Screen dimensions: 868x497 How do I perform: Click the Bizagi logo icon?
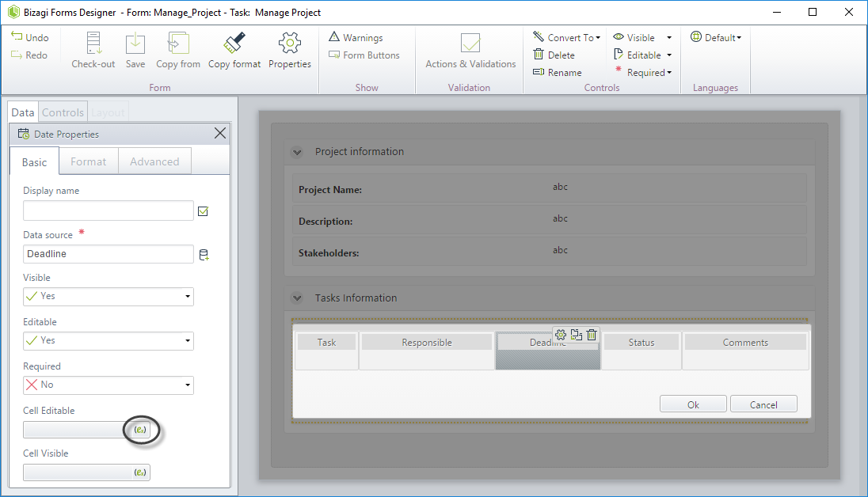coord(13,12)
